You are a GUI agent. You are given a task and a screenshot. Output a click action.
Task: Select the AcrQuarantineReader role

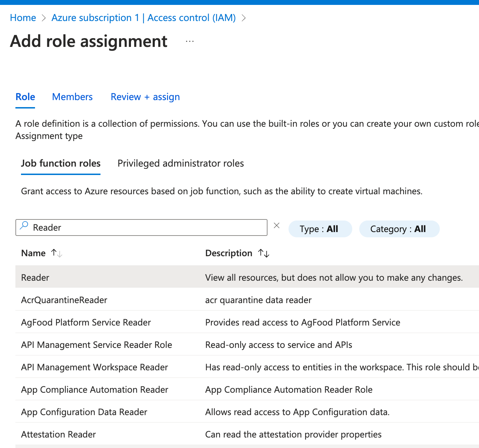click(64, 300)
